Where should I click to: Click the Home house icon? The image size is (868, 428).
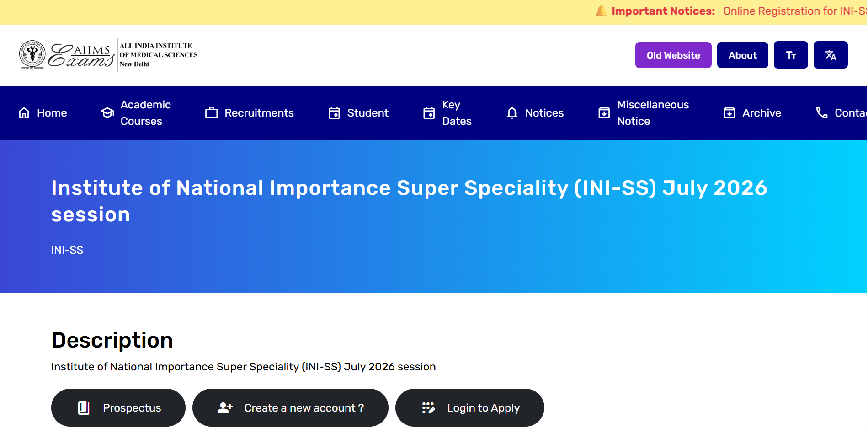click(24, 113)
